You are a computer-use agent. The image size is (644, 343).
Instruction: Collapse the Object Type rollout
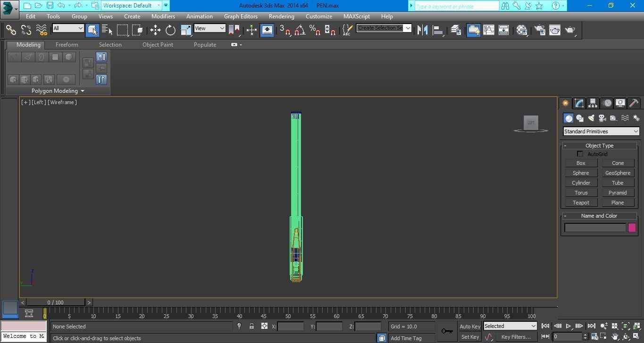[599, 146]
